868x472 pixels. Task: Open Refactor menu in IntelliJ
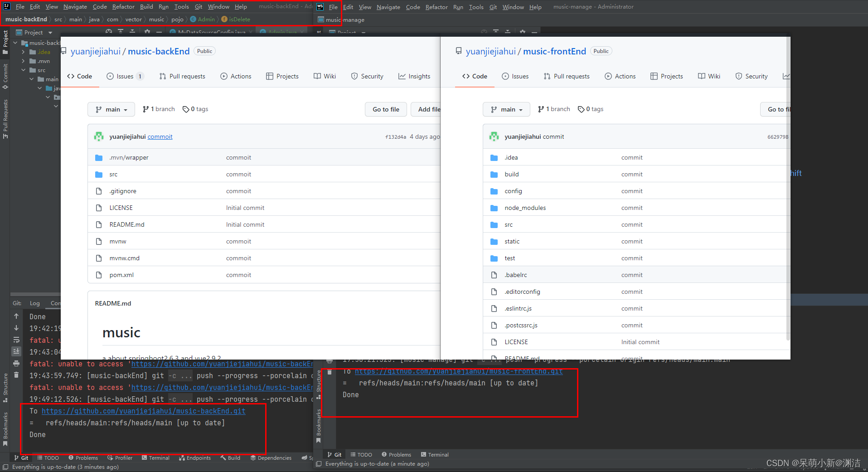123,7
